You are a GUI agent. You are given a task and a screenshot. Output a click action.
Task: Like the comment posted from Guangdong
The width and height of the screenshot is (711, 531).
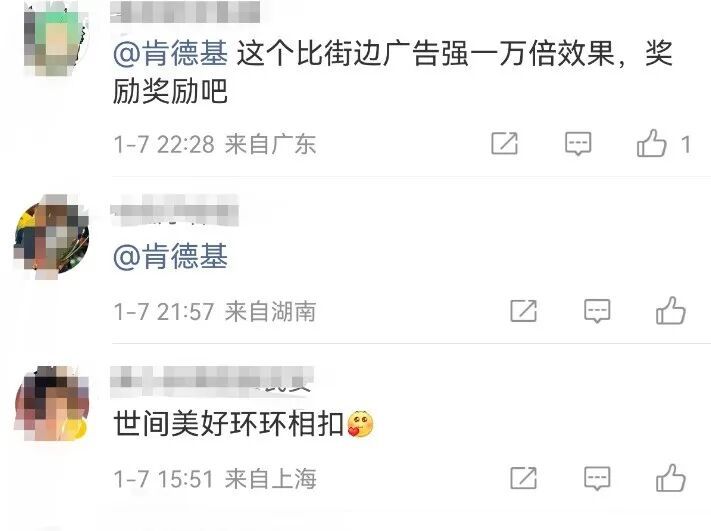(x=652, y=143)
